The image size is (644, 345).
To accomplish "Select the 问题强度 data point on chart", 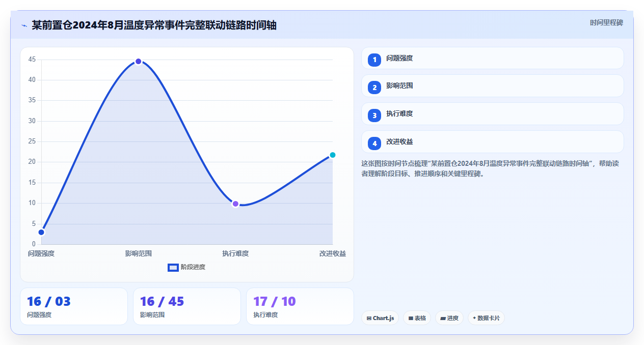I will 41,232.
